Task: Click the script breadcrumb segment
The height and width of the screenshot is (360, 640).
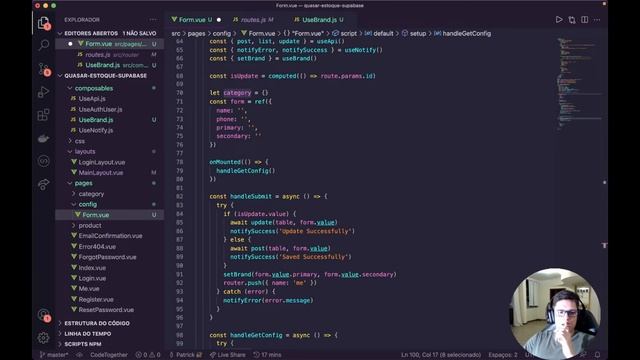Action: point(344,33)
